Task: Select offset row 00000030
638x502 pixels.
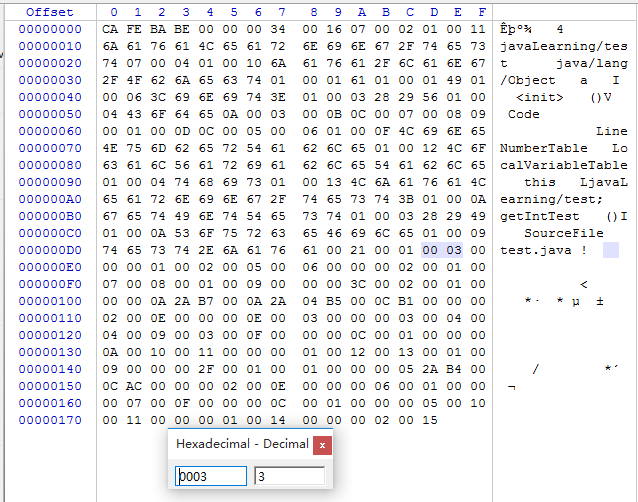Action: pos(50,80)
